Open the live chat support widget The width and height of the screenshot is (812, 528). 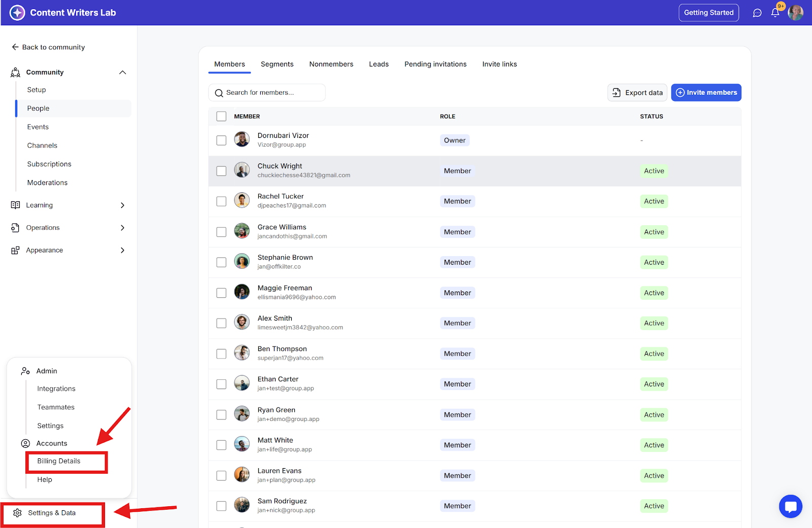[790, 506]
